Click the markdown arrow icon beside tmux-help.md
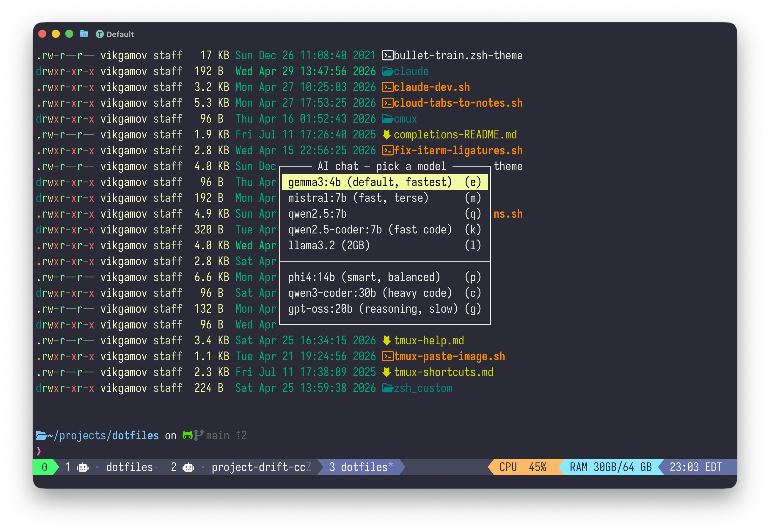The width and height of the screenshot is (770, 532). [386, 340]
